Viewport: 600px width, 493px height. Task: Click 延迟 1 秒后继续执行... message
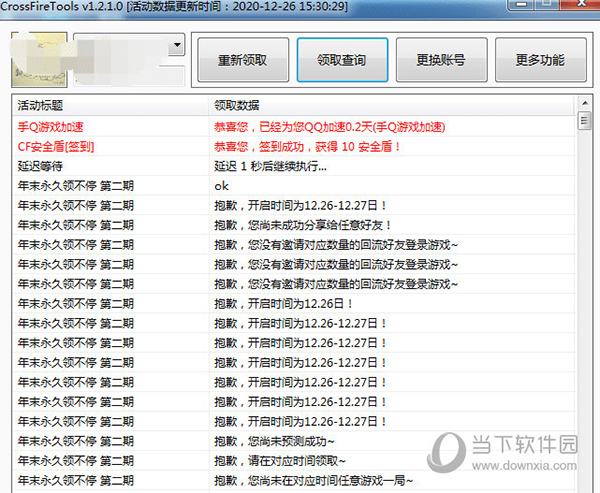pyautogui.click(x=270, y=166)
